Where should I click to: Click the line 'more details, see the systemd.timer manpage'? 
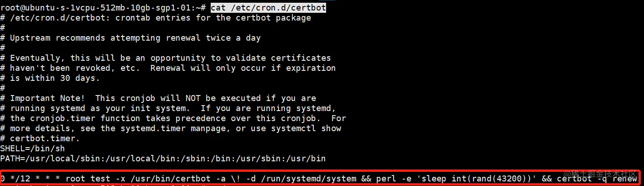pyautogui.click(x=171, y=128)
